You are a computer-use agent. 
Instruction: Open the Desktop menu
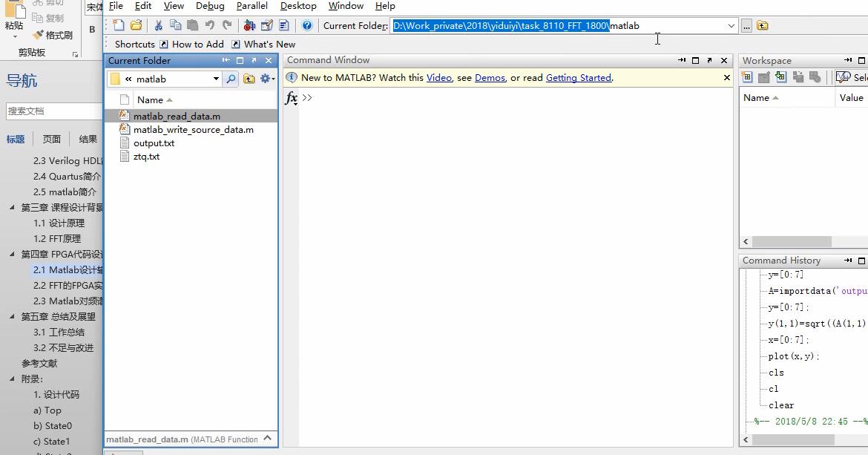(298, 6)
